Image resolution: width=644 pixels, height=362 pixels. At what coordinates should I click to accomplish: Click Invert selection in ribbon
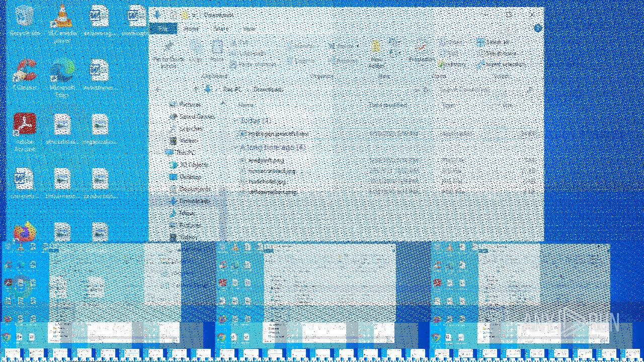[x=501, y=64]
